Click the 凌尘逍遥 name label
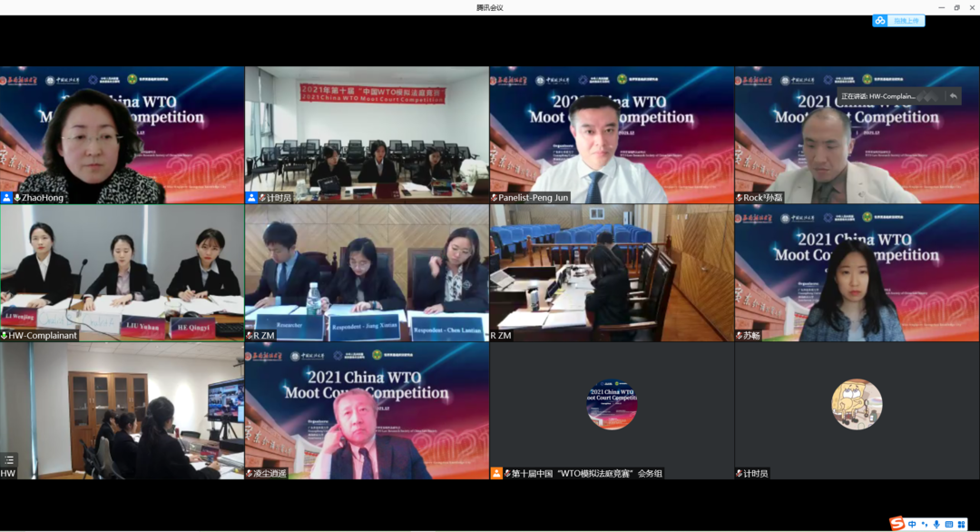Screen dimensions: 980x532 271,474
